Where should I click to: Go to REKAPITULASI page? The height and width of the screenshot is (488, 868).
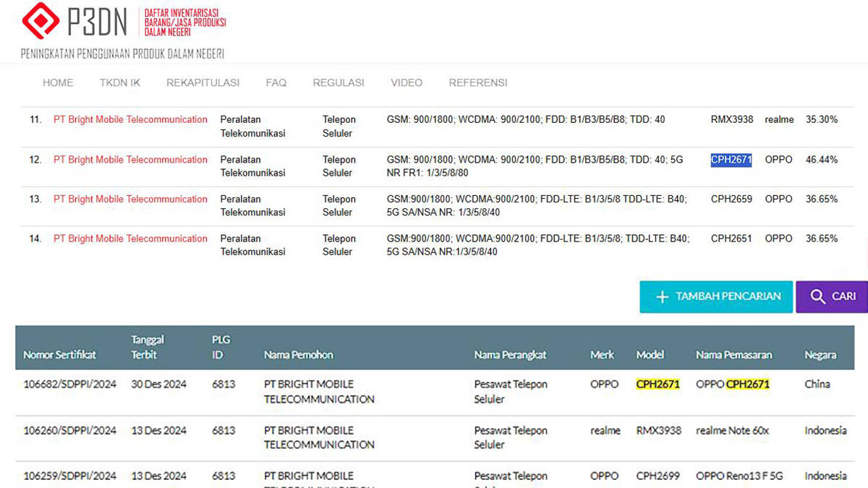coord(203,82)
